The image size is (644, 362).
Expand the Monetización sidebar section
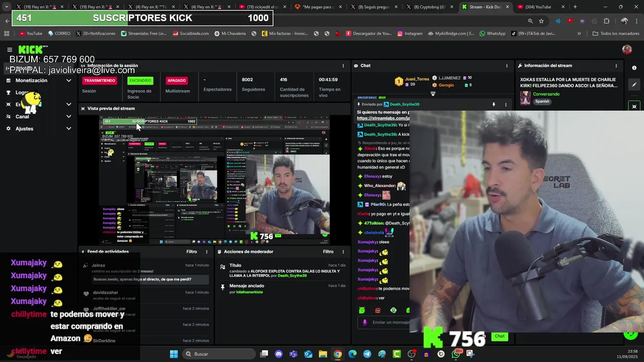click(68, 80)
